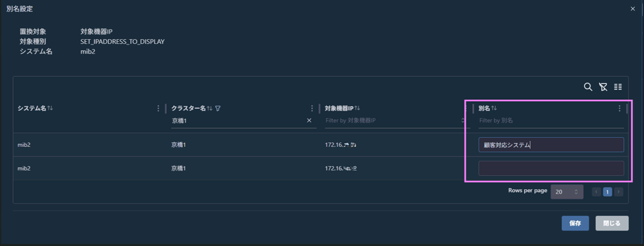The width and height of the screenshot is (644, 246).
Task: Sort by 対象機器IP column arrows
Action: pos(357,108)
